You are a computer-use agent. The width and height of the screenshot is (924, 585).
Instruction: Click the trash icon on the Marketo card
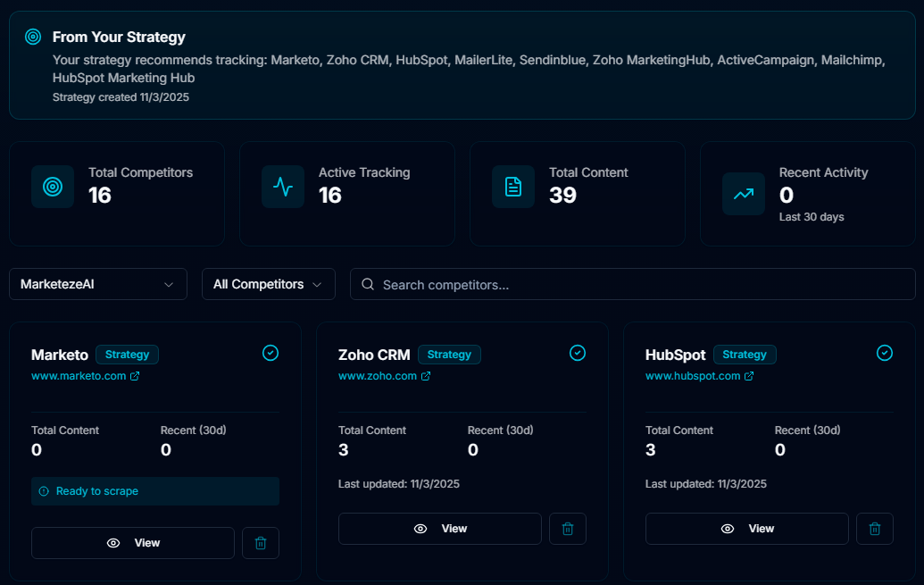click(x=261, y=542)
